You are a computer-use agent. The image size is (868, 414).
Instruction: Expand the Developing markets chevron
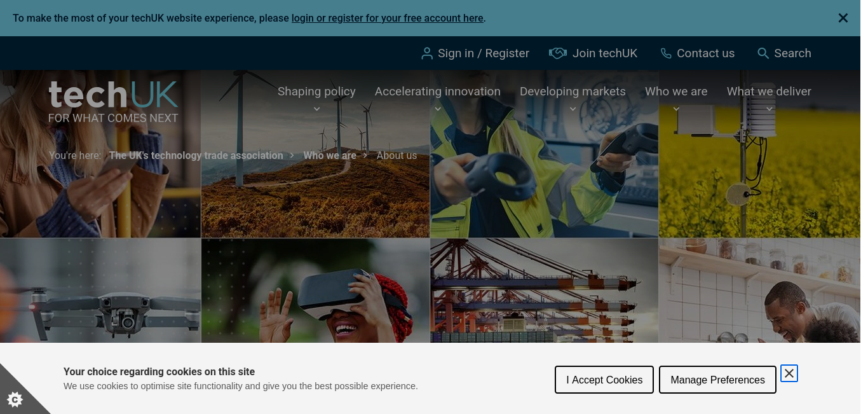(573, 109)
